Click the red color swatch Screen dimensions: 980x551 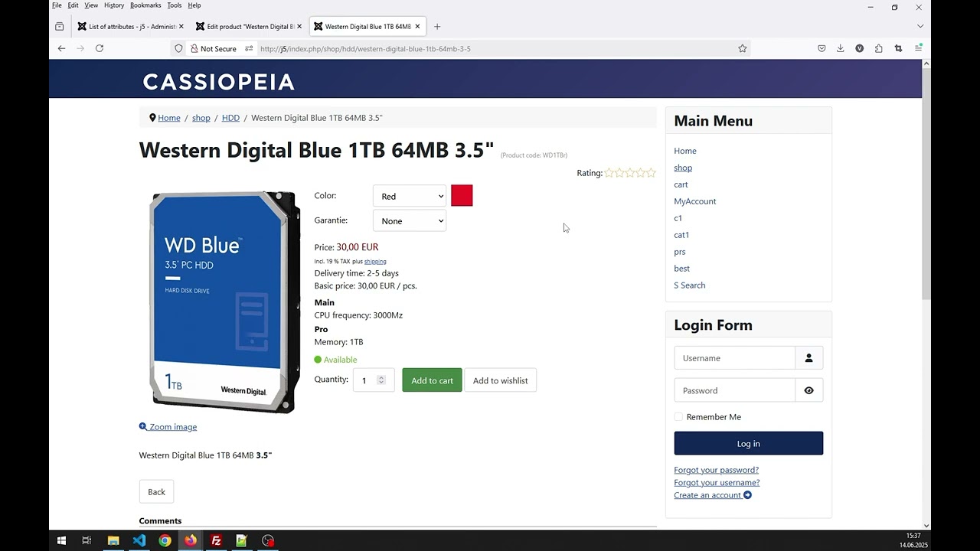(462, 196)
